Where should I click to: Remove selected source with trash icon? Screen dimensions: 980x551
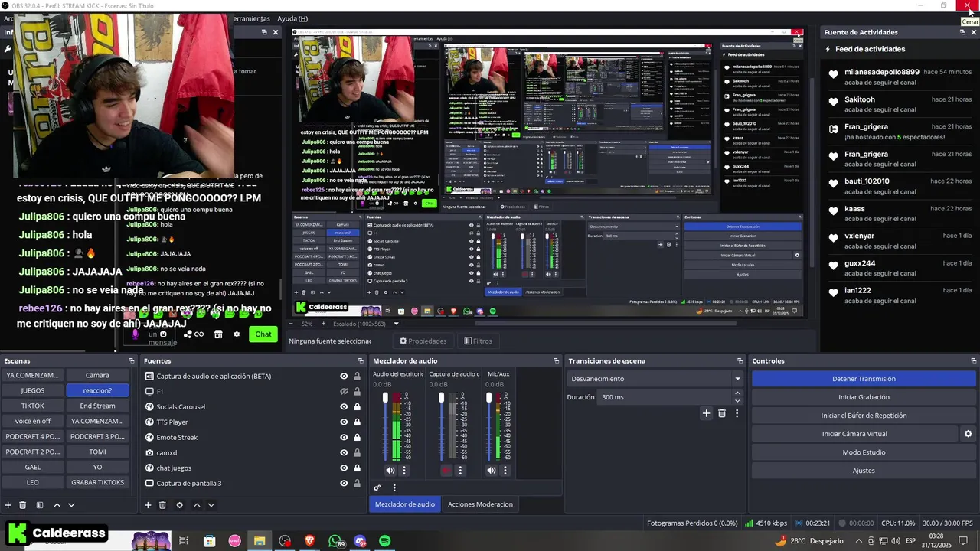(x=162, y=505)
